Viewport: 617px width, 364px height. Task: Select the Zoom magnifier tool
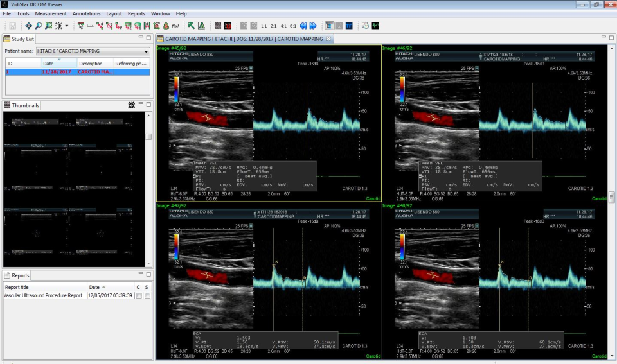click(39, 26)
